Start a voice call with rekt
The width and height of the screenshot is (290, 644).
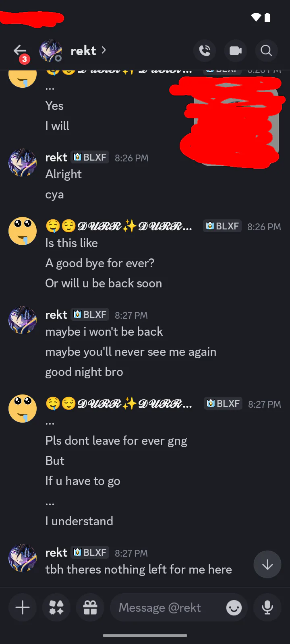(x=205, y=51)
